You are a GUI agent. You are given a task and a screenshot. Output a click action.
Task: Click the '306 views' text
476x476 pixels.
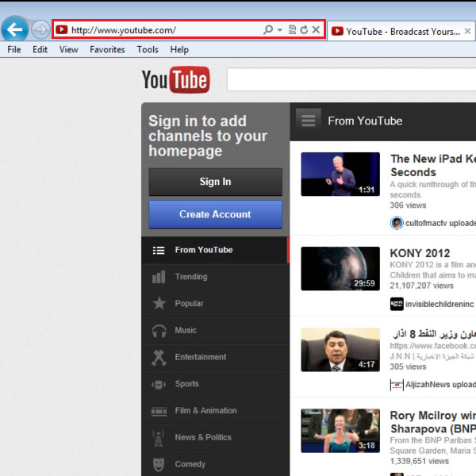[408, 205]
